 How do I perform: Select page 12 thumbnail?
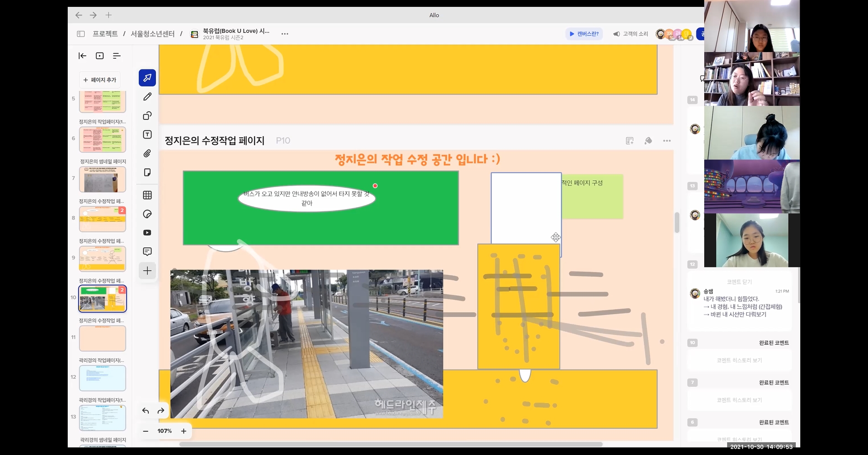[x=102, y=378]
